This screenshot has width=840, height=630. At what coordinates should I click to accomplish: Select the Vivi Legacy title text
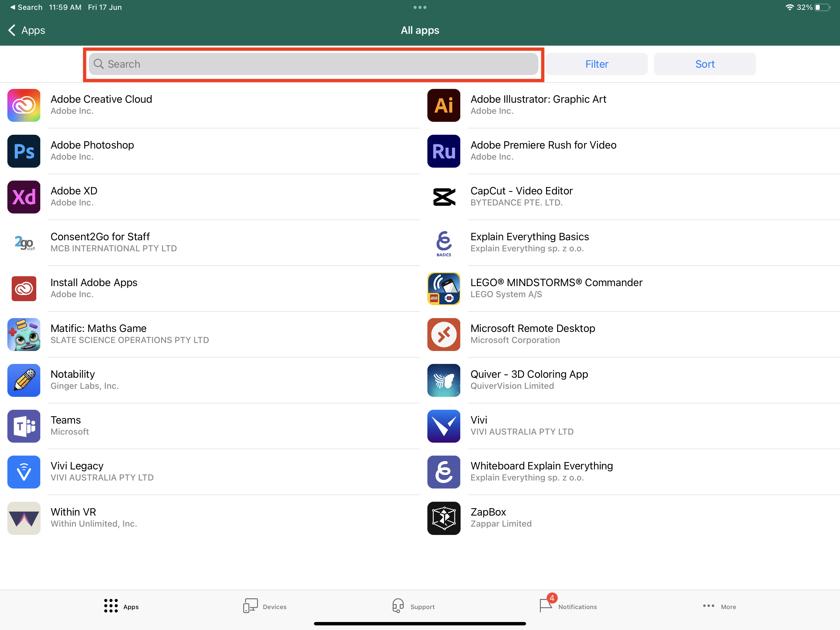77,465
